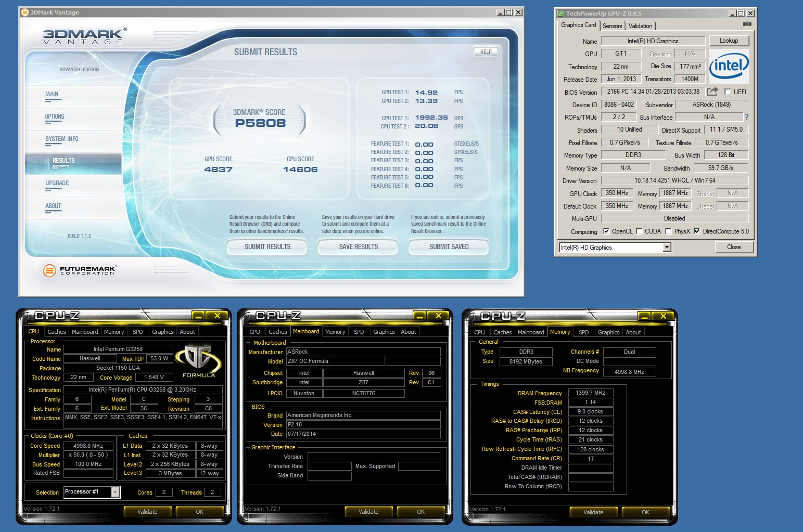Open the Processor #1 selection dropdown

[116, 492]
